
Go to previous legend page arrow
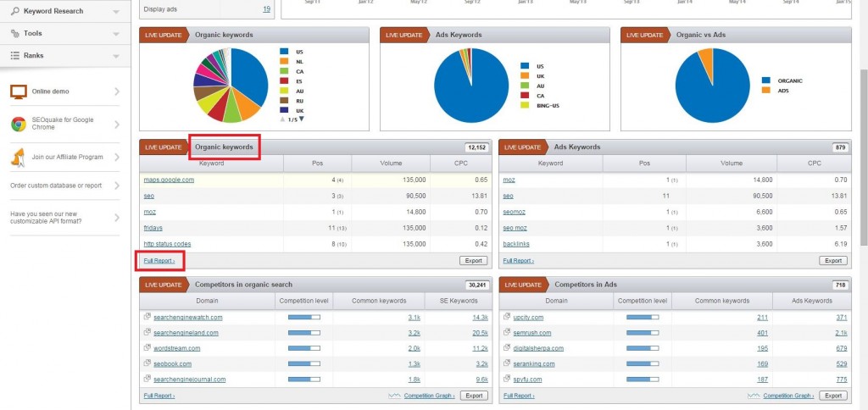(x=282, y=119)
